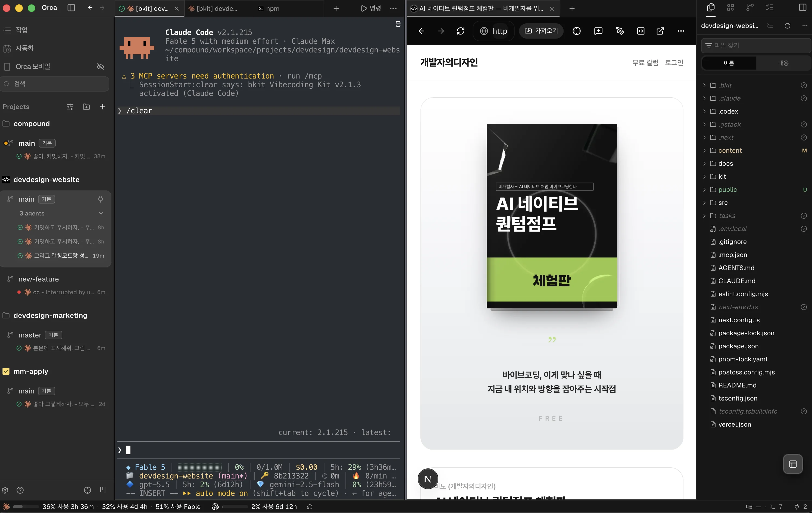812x513 pixels.
Task: Click the 로그인 link
Action: coord(674,63)
